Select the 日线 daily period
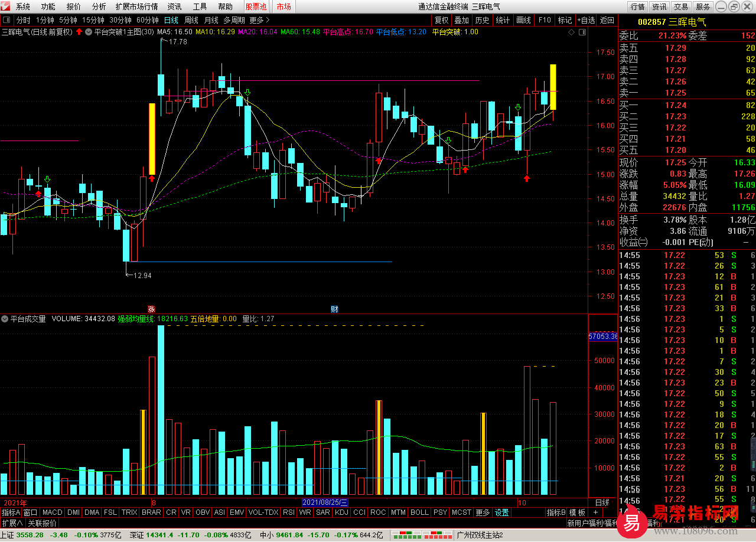The image size is (756, 542). click(x=171, y=20)
